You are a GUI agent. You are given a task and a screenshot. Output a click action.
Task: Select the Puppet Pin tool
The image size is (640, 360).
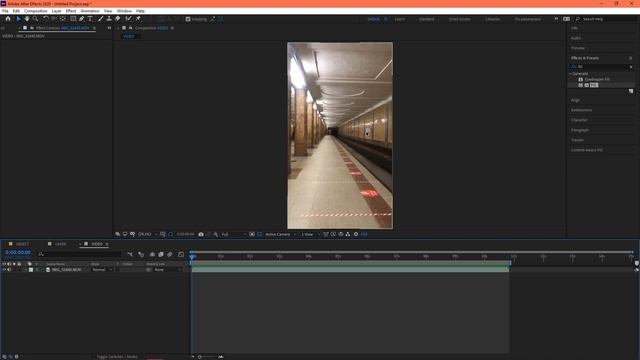pos(138,19)
